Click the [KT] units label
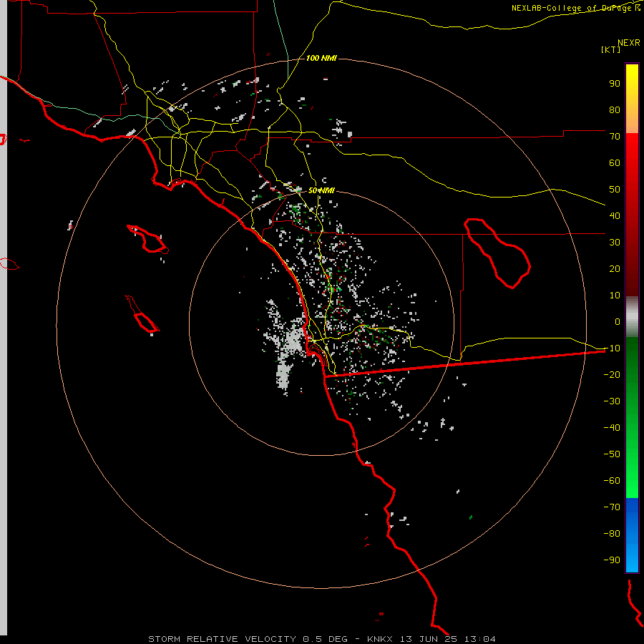The width and height of the screenshot is (644, 644). click(611, 49)
